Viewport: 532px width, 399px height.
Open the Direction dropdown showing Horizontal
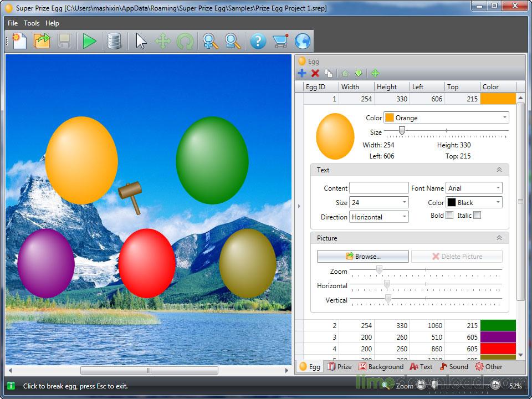[x=380, y=217]
